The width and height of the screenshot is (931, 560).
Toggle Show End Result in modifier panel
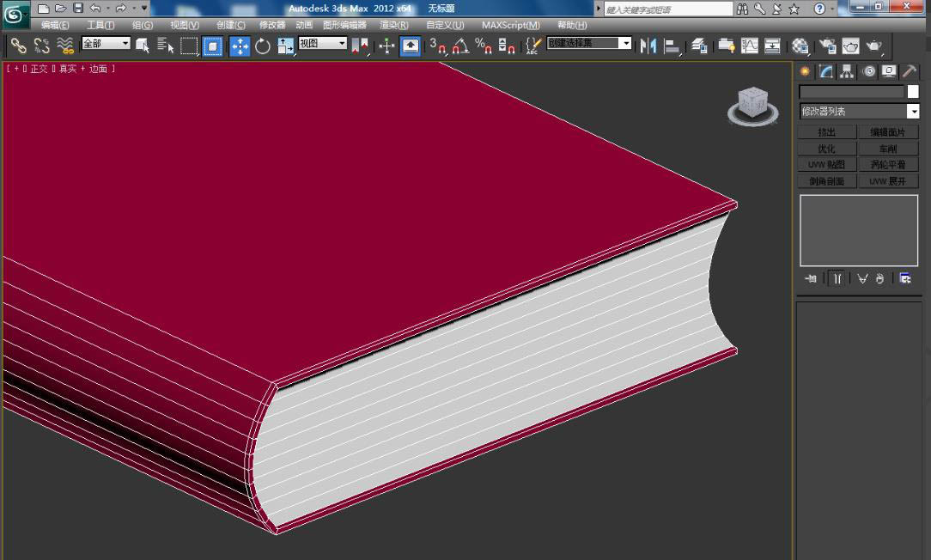click(836, 278)
